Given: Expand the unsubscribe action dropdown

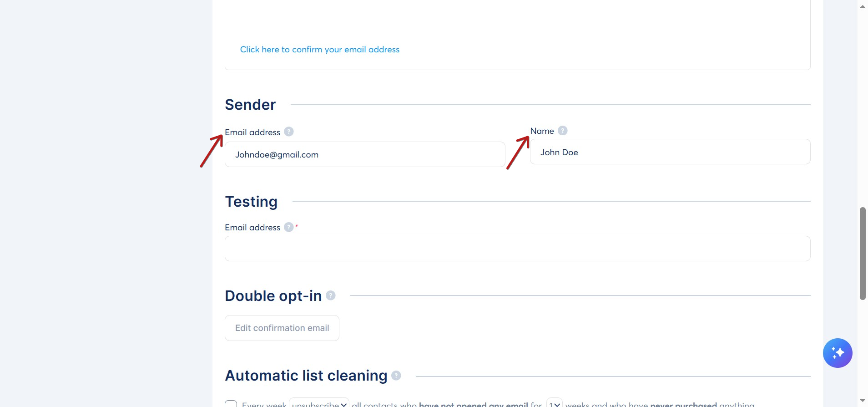Looking at the screenshot, I should click(319, 403).
